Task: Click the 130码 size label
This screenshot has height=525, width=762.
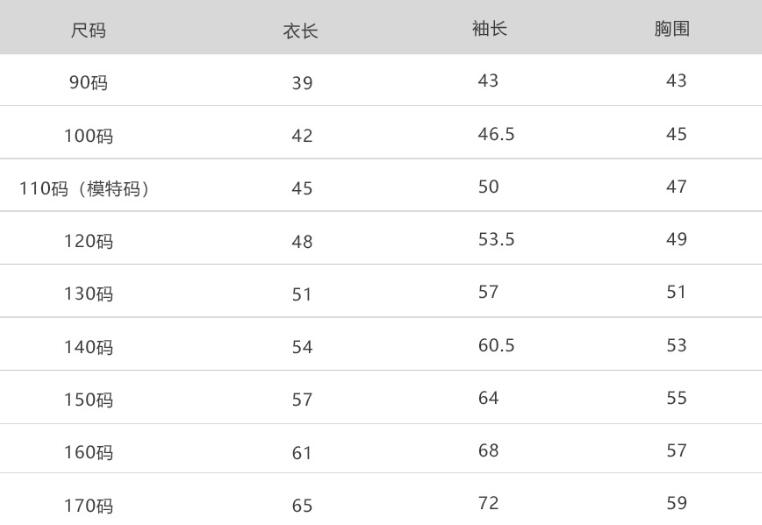Action: point(88,294)
